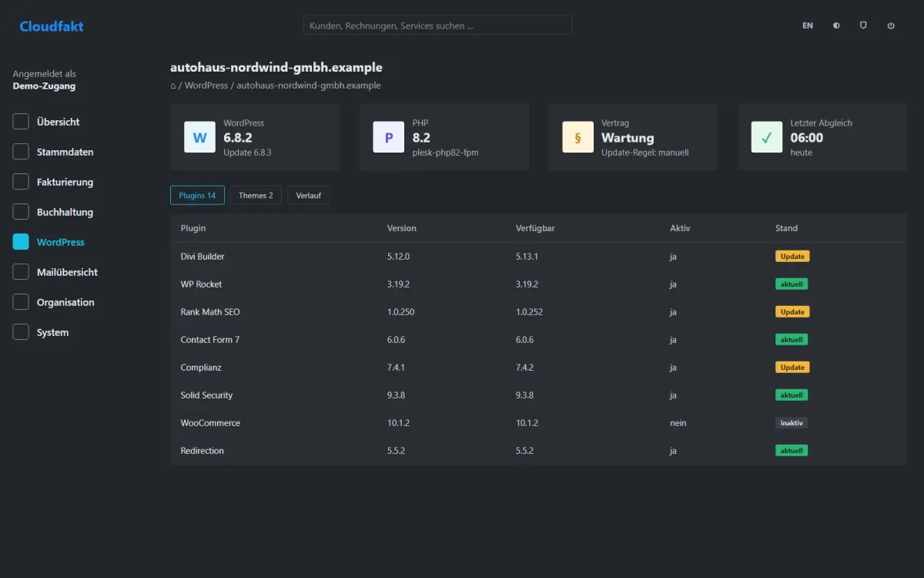Click the Plugin column header
The width and height of the screenshot is (924, 578).
click(193, 228)
